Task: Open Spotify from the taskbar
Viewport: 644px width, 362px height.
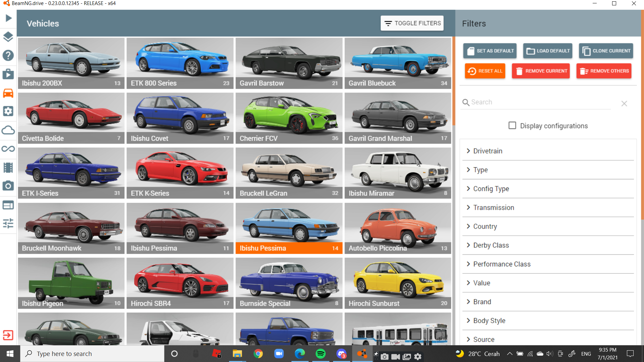Action: point(321,354)
